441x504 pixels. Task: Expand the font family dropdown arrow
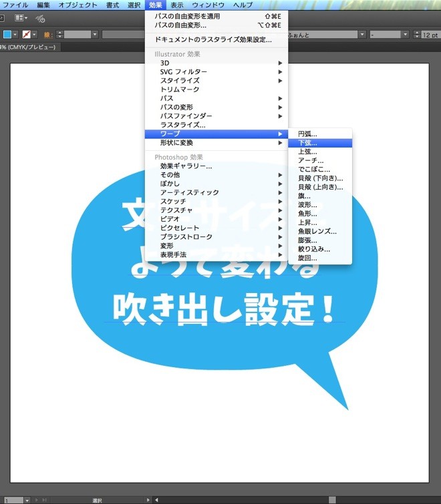361,34
